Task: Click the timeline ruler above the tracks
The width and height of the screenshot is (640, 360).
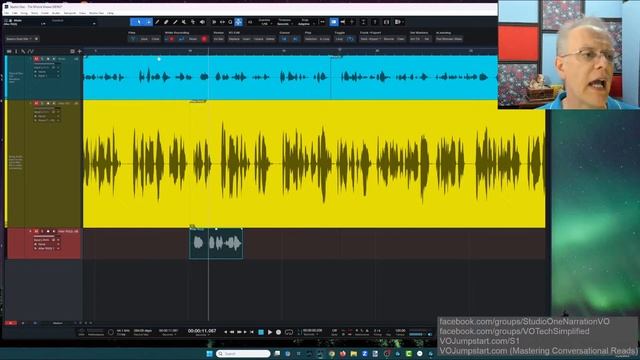Action: point(290,51)
